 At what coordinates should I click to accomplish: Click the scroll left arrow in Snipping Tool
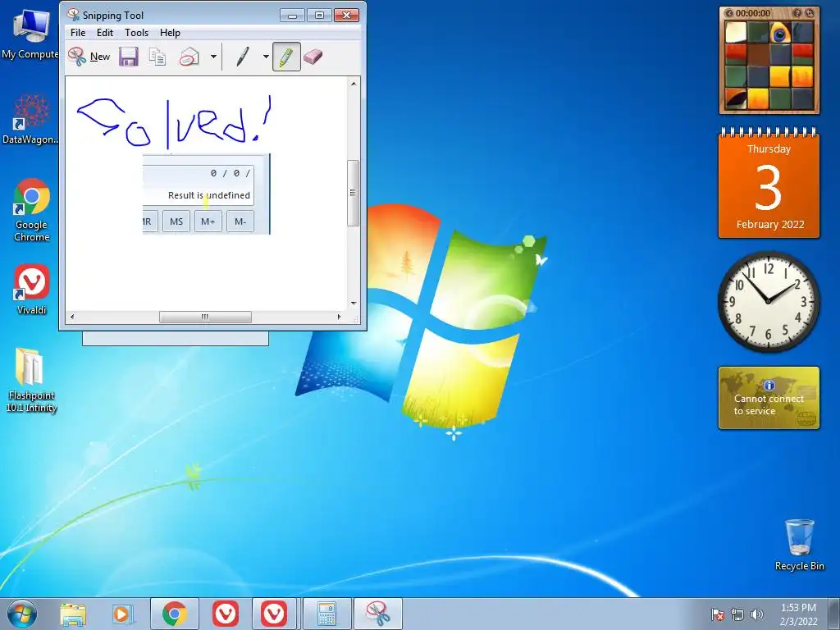pyautogui.click(x=72, y=317)
